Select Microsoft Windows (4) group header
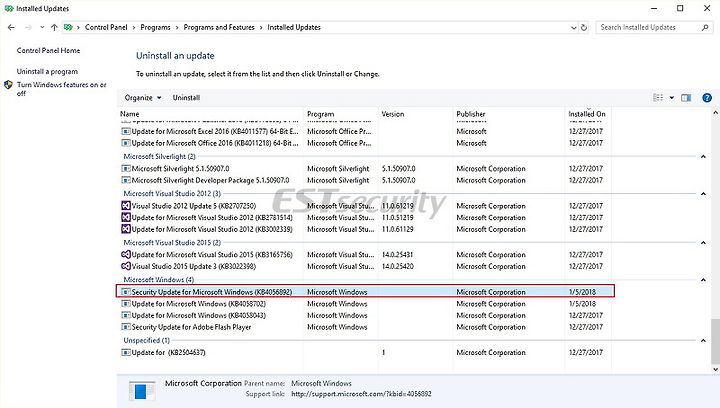The image size is (720, 408). (x=158, y=279)
